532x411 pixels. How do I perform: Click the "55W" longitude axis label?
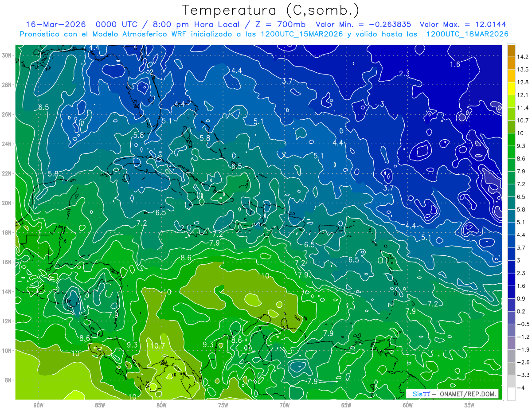click(469, 405)
